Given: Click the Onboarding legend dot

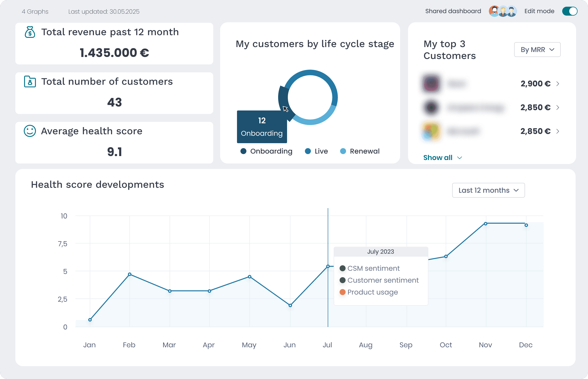Looking at the screenshot, I should click(x=243, y=151).
